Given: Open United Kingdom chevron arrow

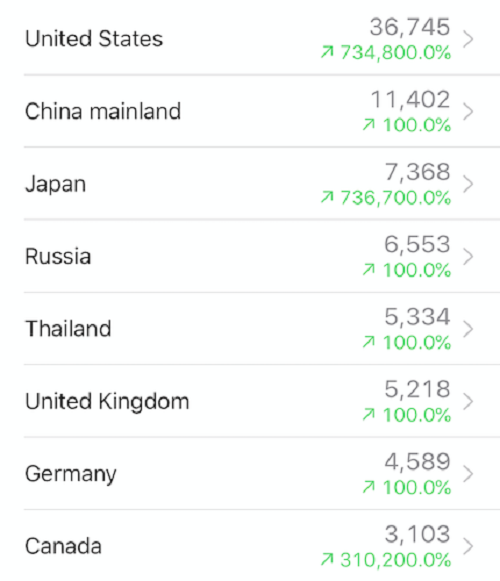Looking at the screenshot, I should tap(468, 401).
